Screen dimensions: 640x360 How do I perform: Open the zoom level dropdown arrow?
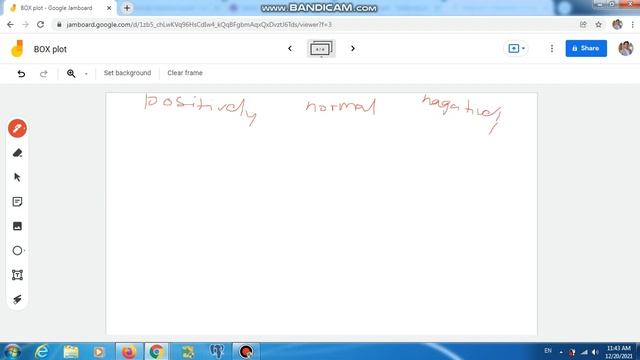pos(86,74)
